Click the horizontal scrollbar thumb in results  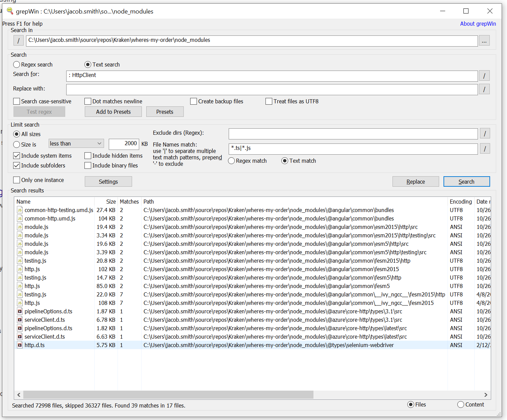tap(168, 395)
